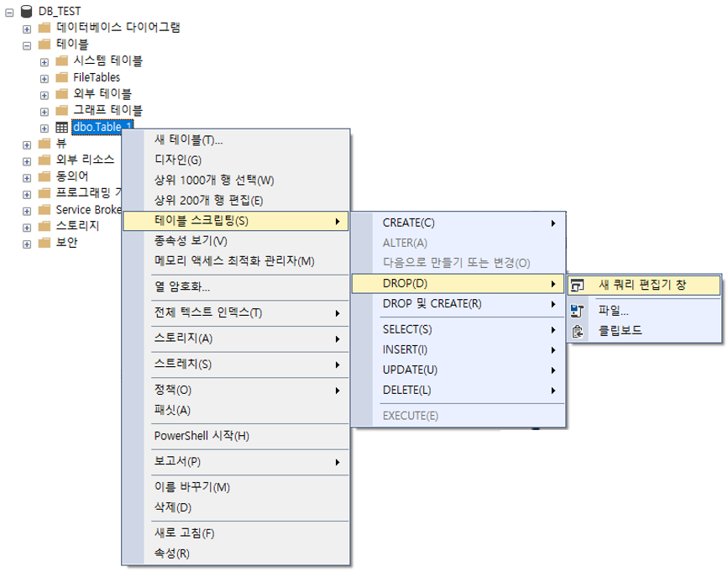Open CREATE(C) scripting submenu
The image size is (728, 572).
pos(458,223)
